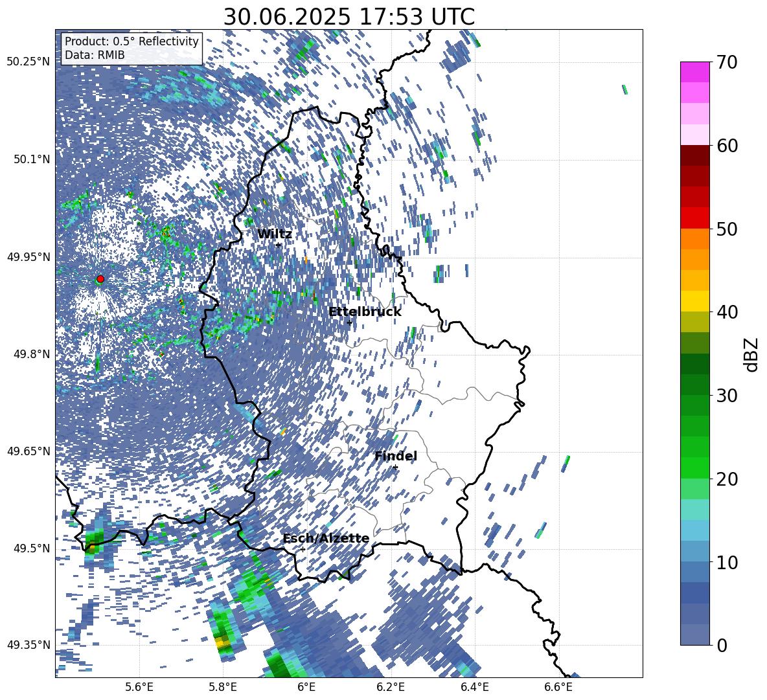This screenshot has width=767, height=700.
Task: Click the 60 value on the colorbar
Action: pos(727,146)
